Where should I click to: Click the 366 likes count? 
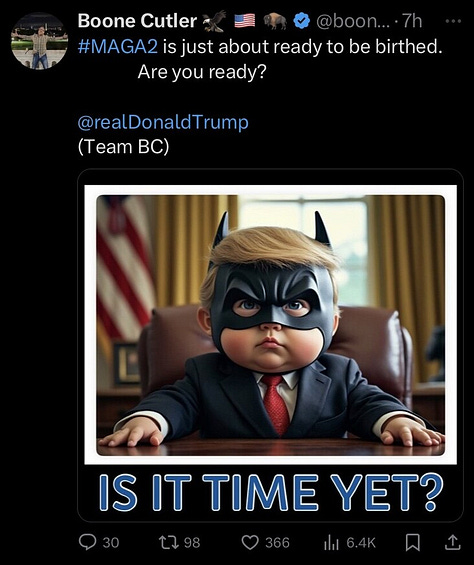coord(277,542)
